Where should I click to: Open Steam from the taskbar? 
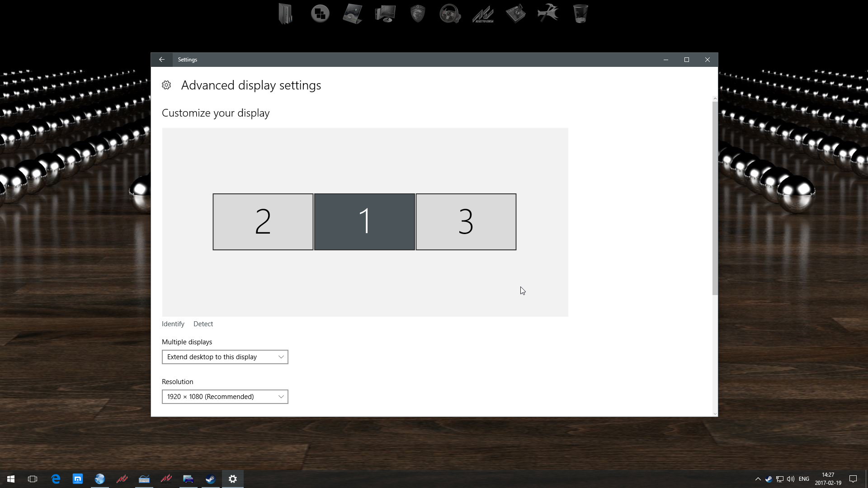[x=210, y=479]
